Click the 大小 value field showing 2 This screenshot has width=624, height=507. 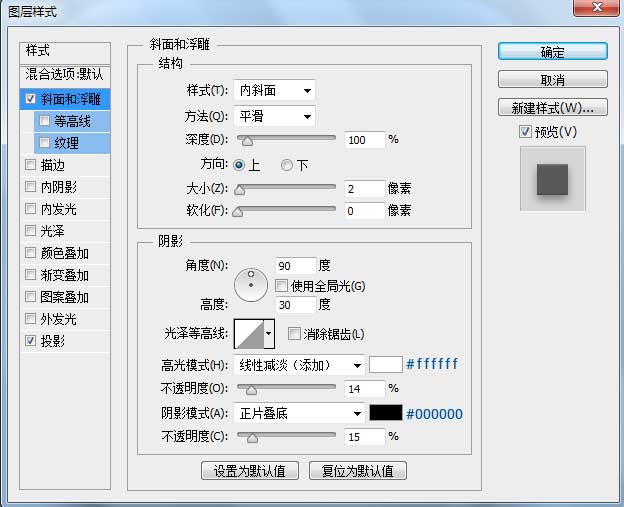click(x=365, y=189)
